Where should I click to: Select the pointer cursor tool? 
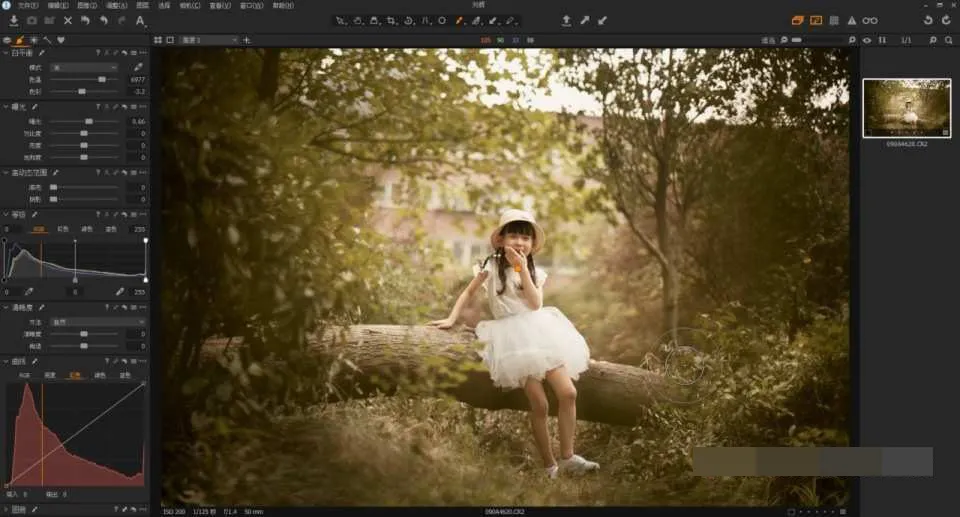point(340,21)
